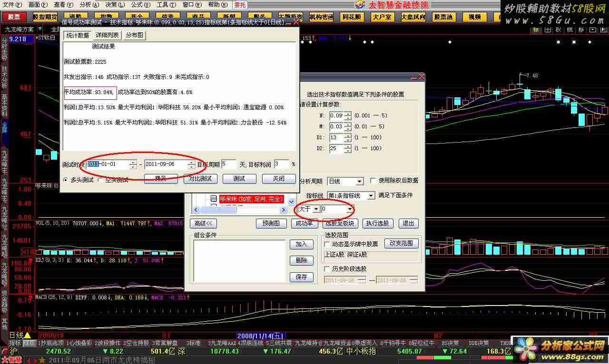Tick the 历史阶段选股 checkbox
The height and width of the screenshot is (364, 609).
(x=326, y=269)
